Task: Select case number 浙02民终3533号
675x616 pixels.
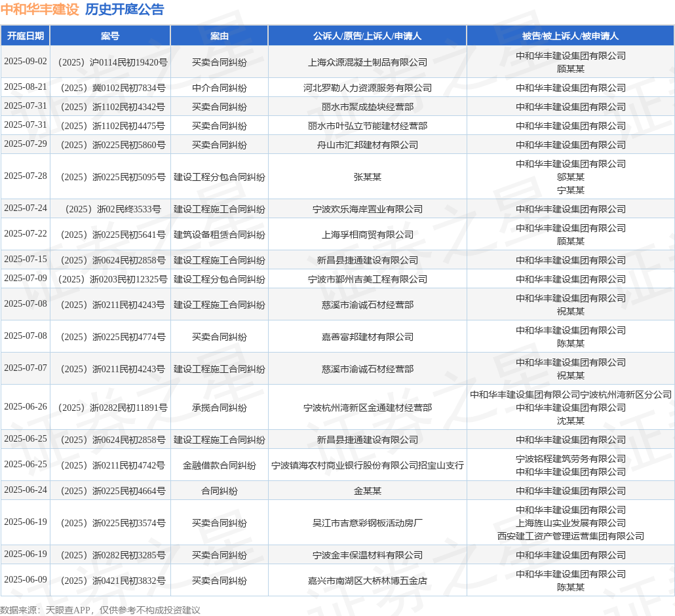Action: click(113, 209)
